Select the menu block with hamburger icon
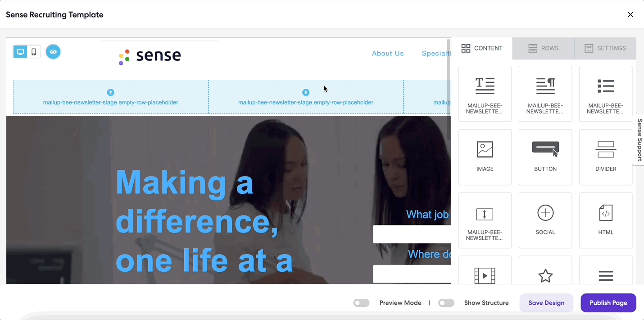 pos(606,270)
